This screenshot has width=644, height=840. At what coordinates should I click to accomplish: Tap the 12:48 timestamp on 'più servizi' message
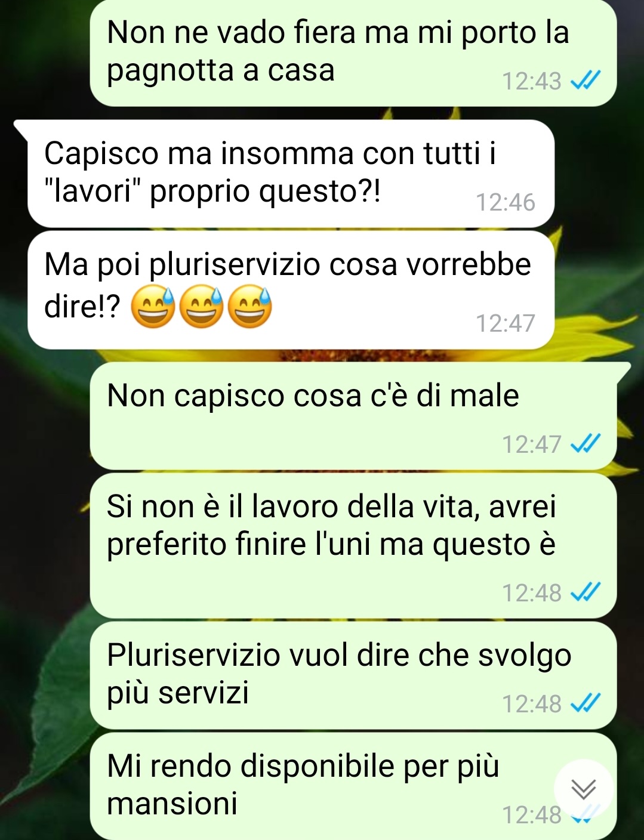point(532,703)
